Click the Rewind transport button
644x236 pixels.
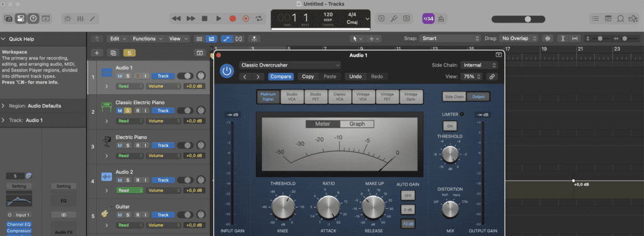click(176, 18)
